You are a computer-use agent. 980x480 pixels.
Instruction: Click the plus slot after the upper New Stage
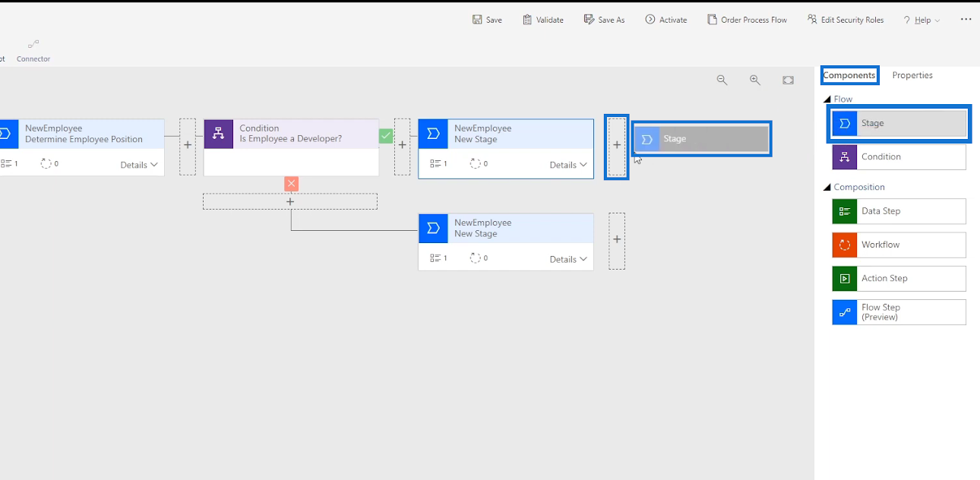click(617, 147)
